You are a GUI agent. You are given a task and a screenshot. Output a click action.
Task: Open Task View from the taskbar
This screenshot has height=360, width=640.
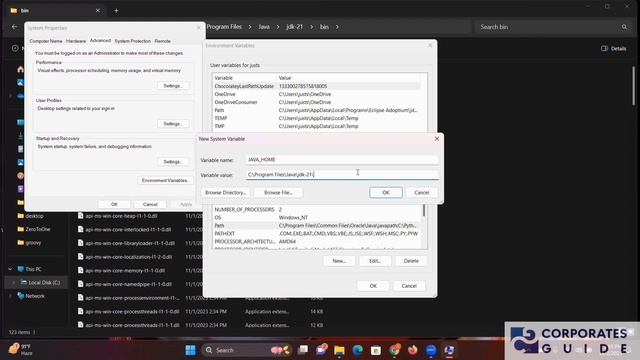pos(303,350)
